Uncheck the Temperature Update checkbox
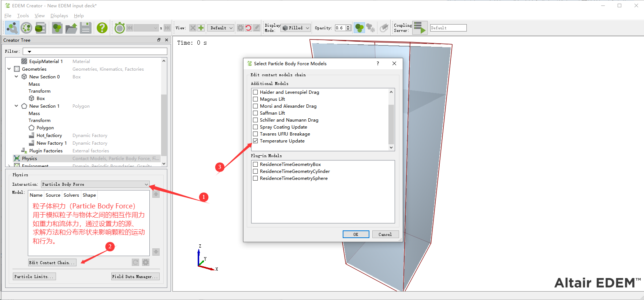This screenshot has height=300, width=644. pos(256,141)
